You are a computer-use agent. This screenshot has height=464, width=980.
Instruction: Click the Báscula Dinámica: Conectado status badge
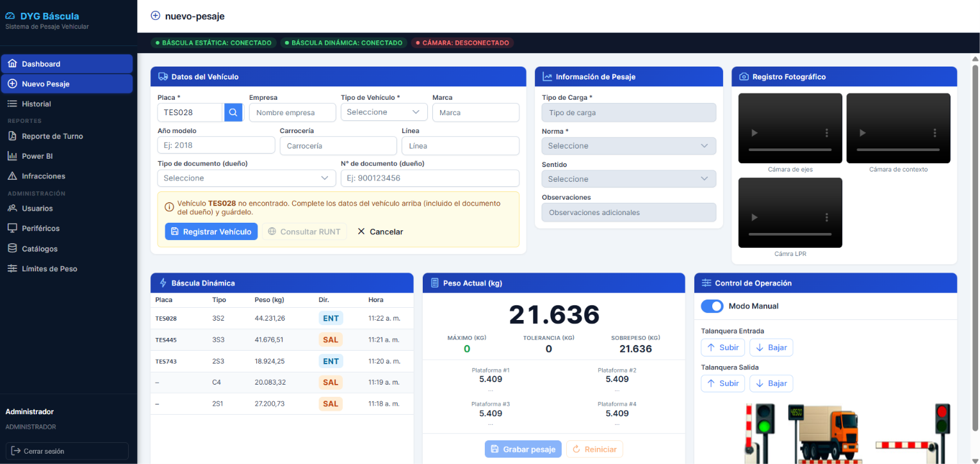343,43
